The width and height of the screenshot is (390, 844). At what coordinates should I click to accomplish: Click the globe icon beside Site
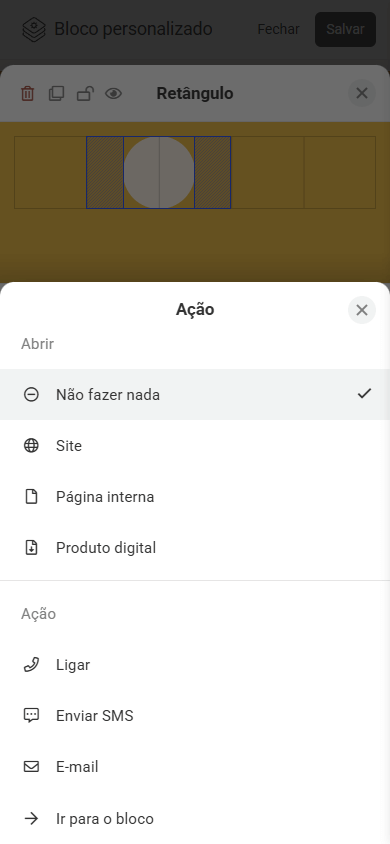31,446
